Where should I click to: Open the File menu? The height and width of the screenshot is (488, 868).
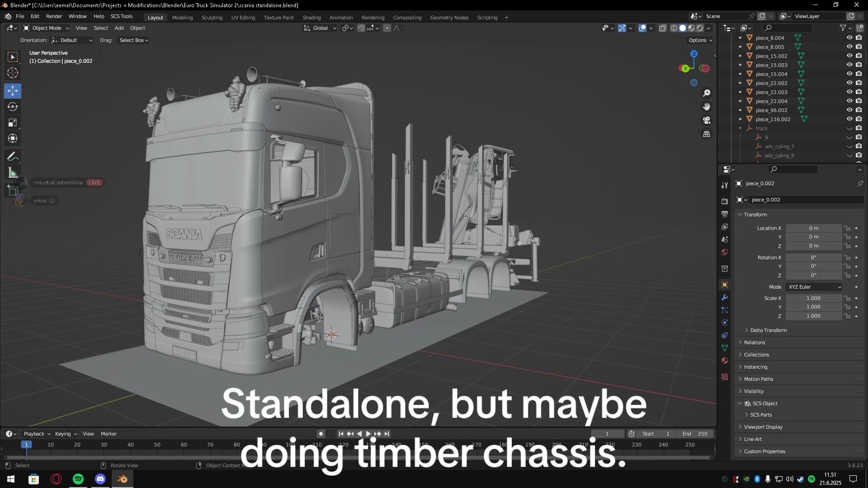(20, 16)
